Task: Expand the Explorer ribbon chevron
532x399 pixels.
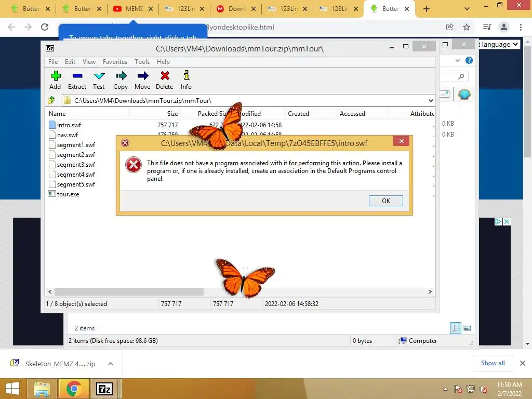Action: [458, 60]
